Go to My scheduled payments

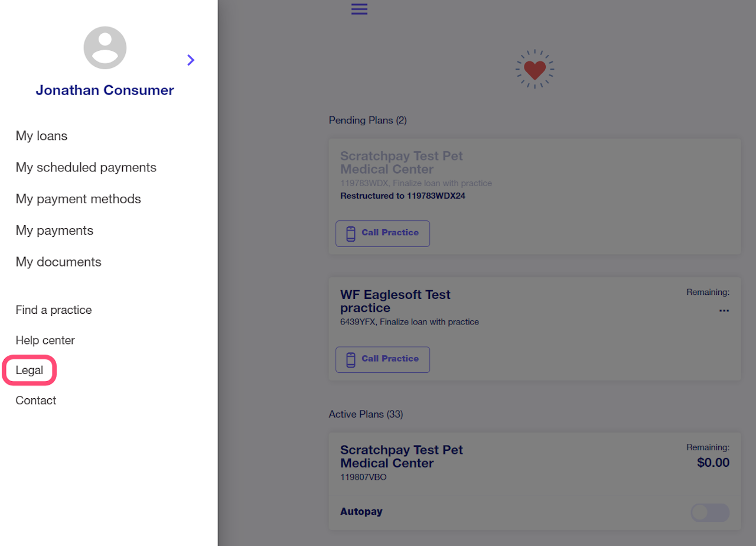click(x=86, y=167)
